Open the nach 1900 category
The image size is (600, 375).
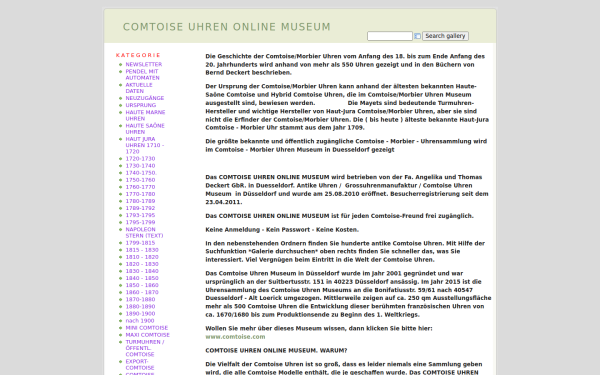pyautogui.click(x=140, y=321)
